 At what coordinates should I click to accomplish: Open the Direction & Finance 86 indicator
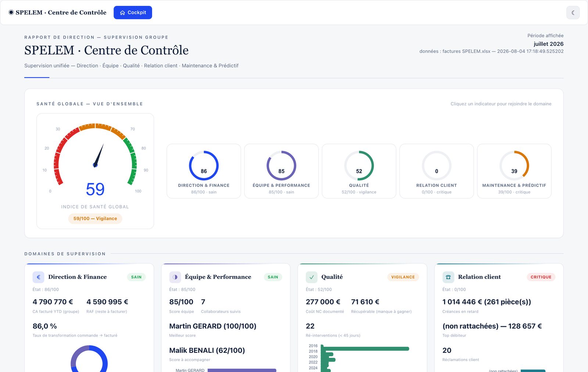tap(204, 171)
